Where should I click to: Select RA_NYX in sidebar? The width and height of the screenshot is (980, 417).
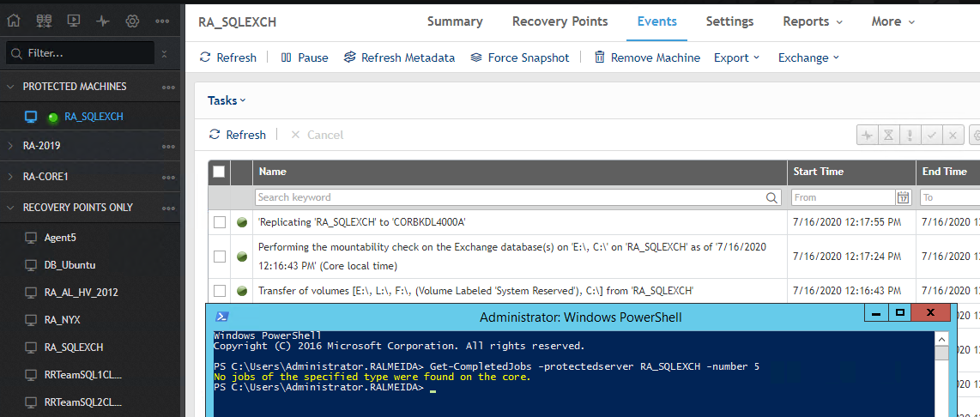click(x=63, y=320)
